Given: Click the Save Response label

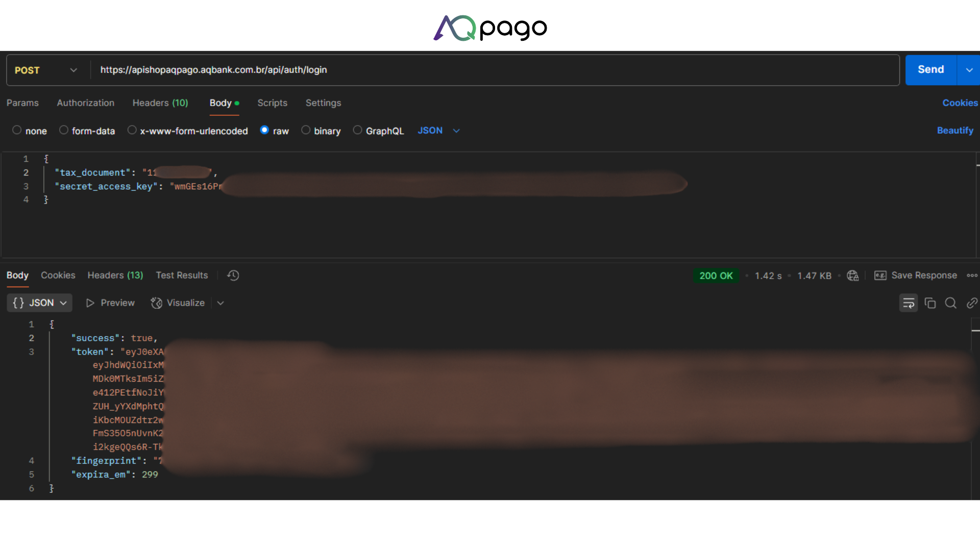Looking at the screenshot, I should click(x=924, y=275).
